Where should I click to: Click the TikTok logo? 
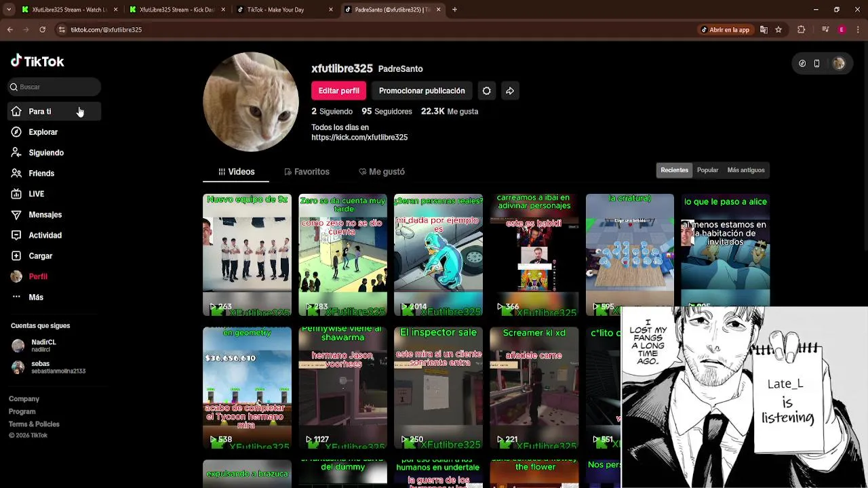click(x=37, y=61)
